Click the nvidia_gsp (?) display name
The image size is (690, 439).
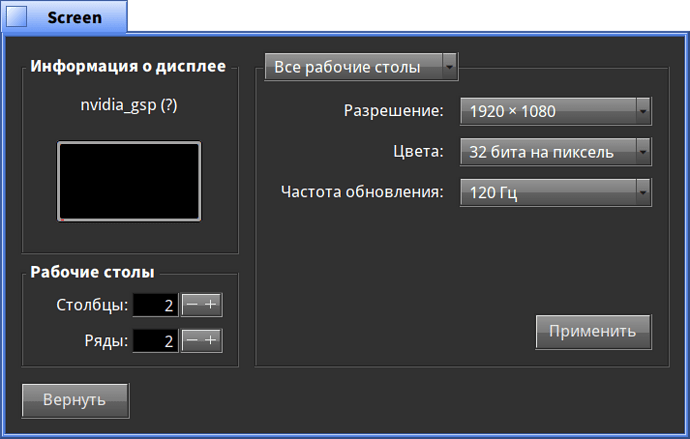(129, 105)
